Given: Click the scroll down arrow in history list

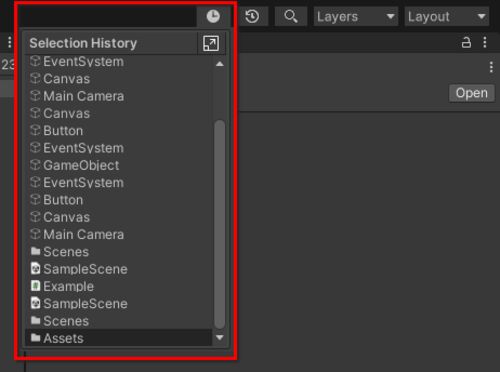Looking at the screenshot, I should pyautogui.click(x=220, y=338).
